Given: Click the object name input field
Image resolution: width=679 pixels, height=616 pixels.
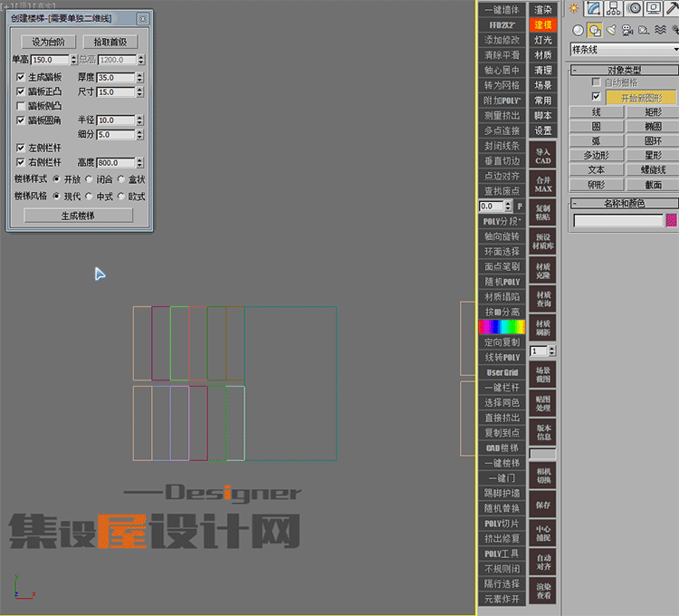Looking at the screenshot, I should click(x=618, y=220).
